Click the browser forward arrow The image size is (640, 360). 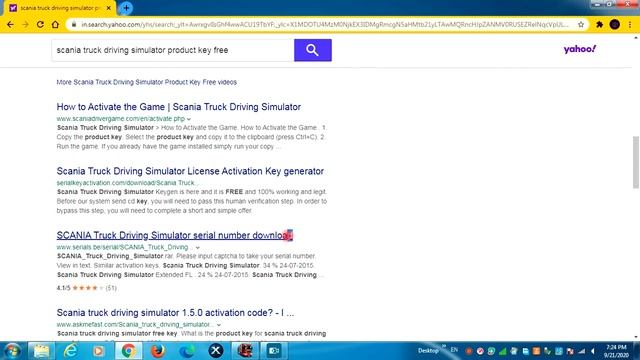(x=25, y=24)
